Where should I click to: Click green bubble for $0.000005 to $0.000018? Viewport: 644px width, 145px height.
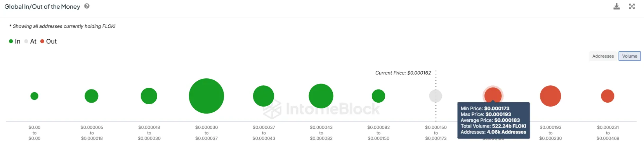(92, 96)
